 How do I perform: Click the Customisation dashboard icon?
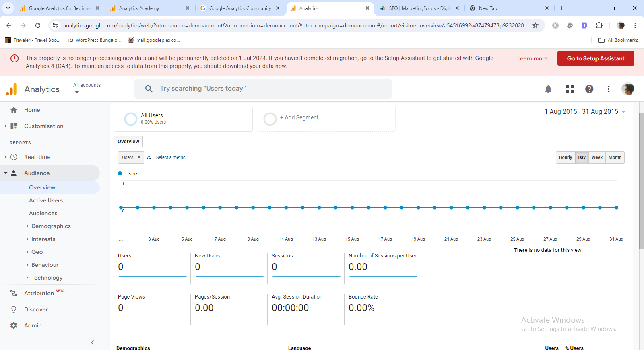pos(14,126)
